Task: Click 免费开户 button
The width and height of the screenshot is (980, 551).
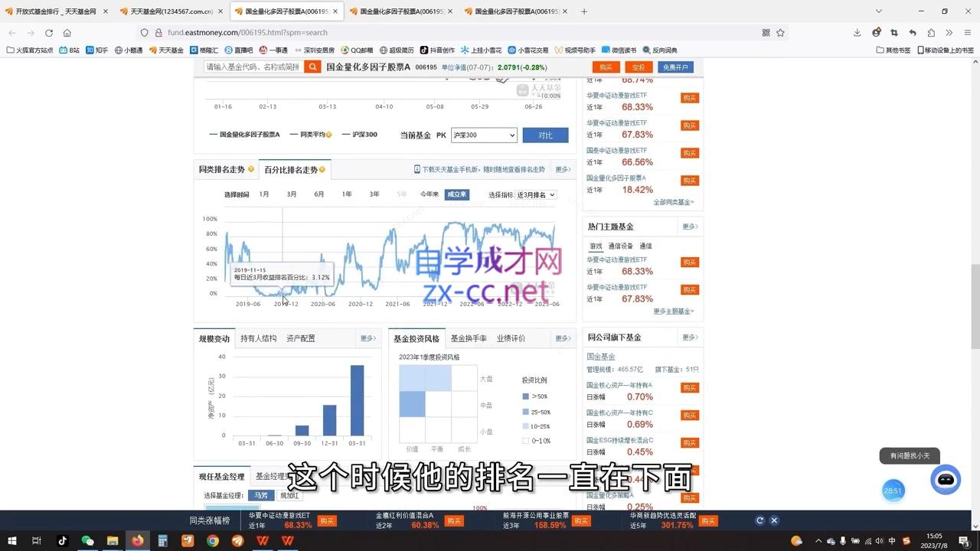Action: coord(675,67)
